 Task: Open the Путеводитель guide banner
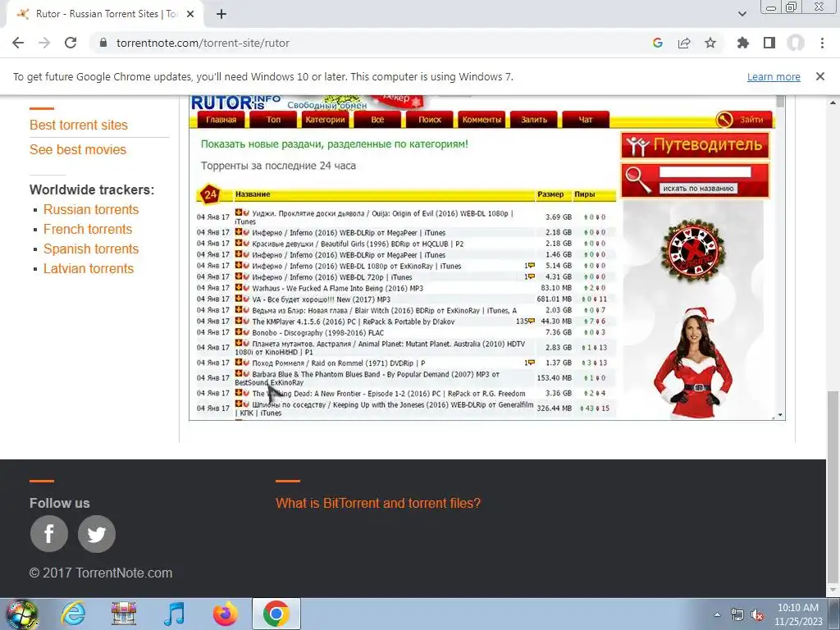696,145
